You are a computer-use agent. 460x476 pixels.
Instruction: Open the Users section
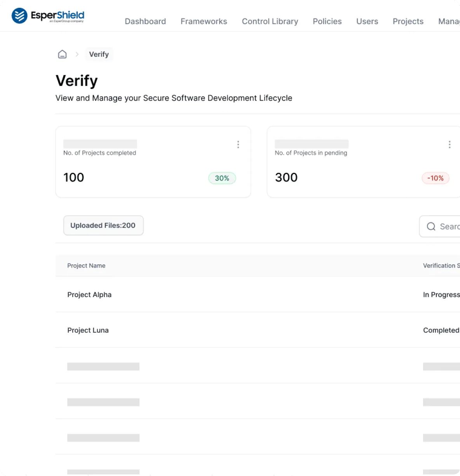(x=367, y=21)
